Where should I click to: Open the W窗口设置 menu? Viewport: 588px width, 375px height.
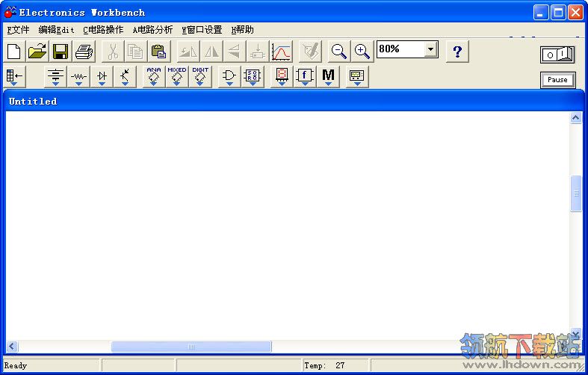tap(202, 30)
